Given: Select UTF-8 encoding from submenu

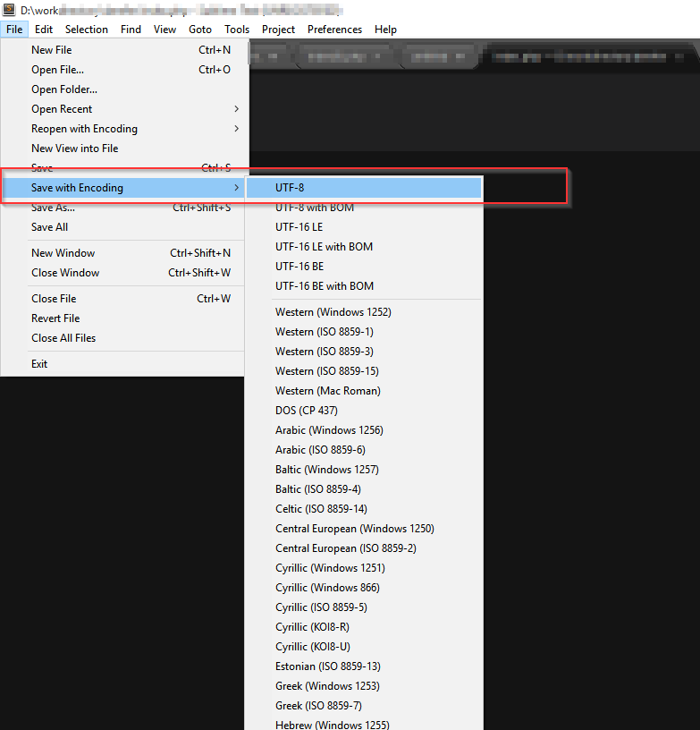Looking at the screenshot, I should (290, 188).
